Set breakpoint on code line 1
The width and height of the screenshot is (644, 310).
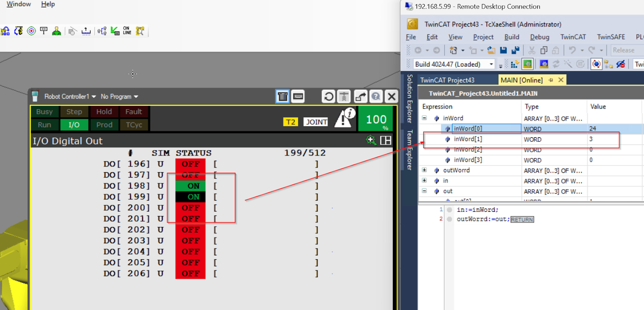[449, 210]
